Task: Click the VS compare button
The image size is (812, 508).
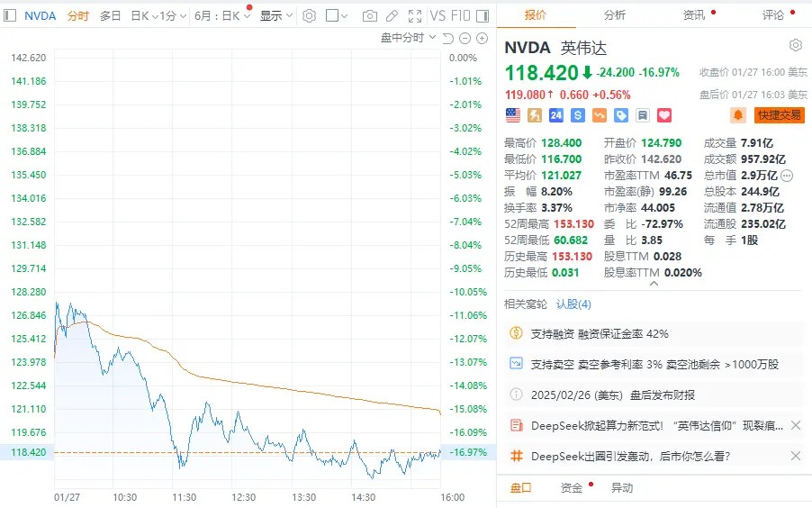Action: 438,16
